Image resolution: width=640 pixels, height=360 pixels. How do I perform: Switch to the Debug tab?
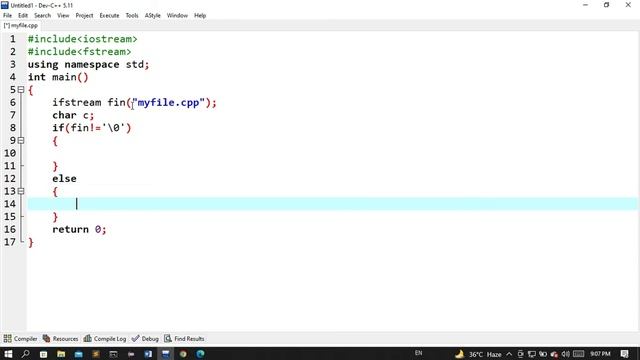coord(145,339)
